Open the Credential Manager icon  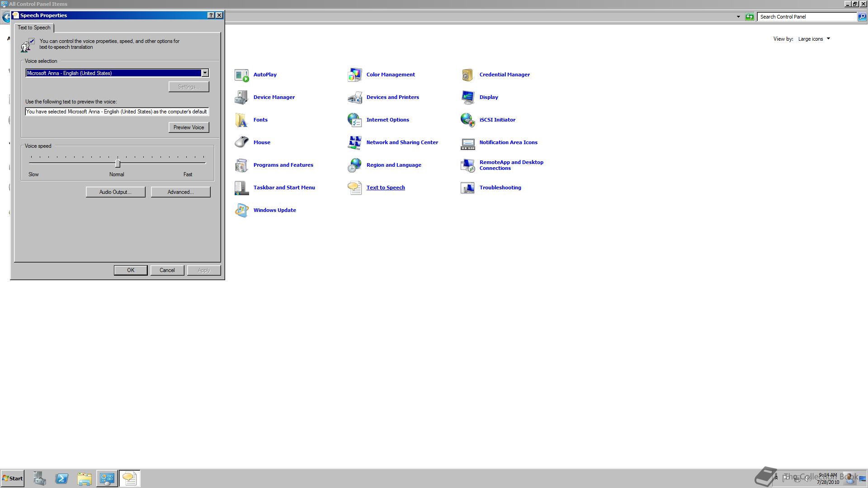(x=468, y=75)
